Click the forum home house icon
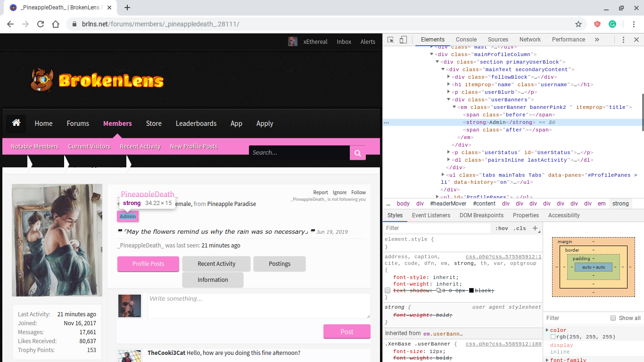The width and height of the screenshot is (644, 362). pyautogui.click(x=16, y=123)
